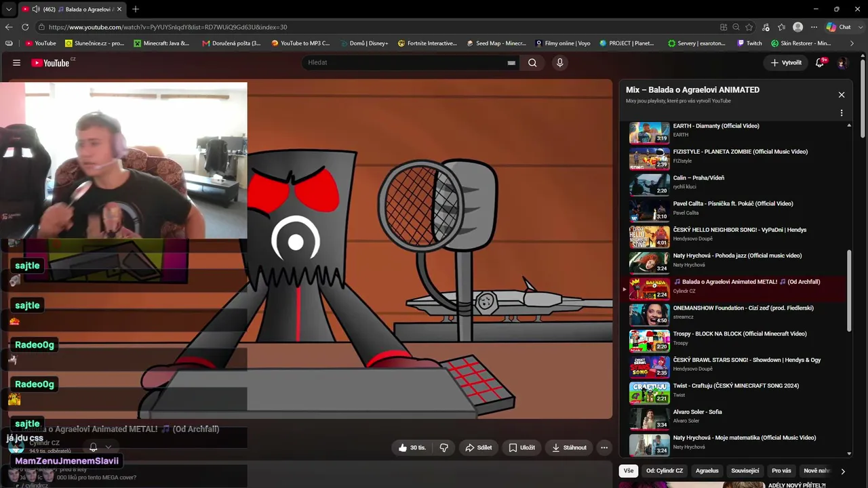The width and height of the screenshot is (868, 488).
Task: Click the zoom magnifier in address bar
Action: (x=736, y=27)
